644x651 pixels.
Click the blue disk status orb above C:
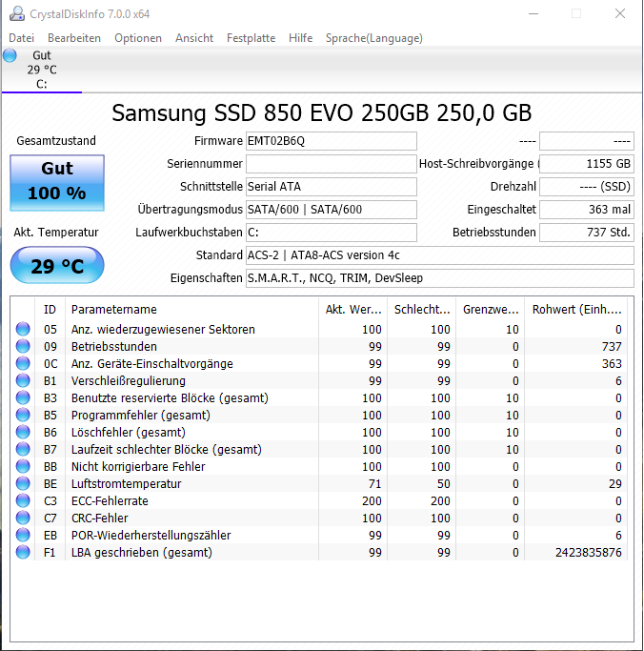pyautogui.click(x=10, y=55)
